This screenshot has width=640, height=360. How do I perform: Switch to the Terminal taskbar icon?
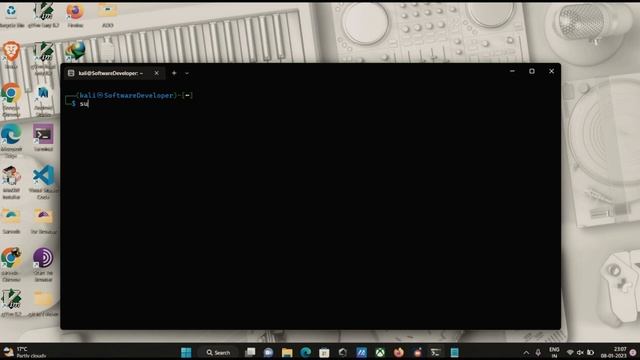point(436,352)
